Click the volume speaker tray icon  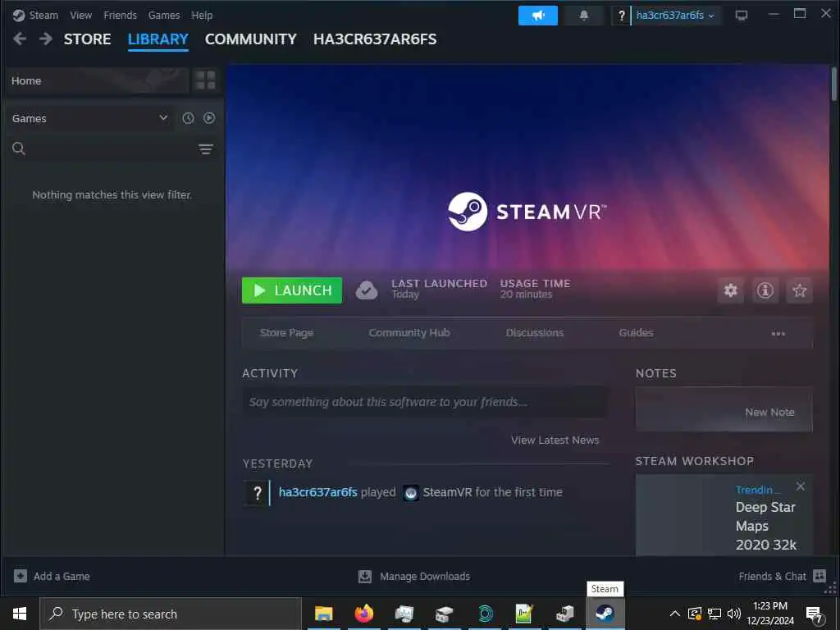point(734,614)
